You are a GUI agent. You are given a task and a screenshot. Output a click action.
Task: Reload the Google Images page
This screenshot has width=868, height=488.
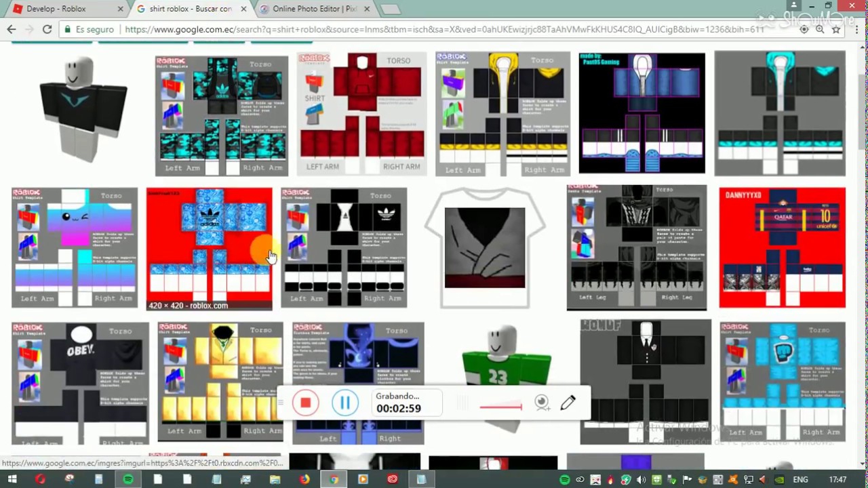point(47,29)
